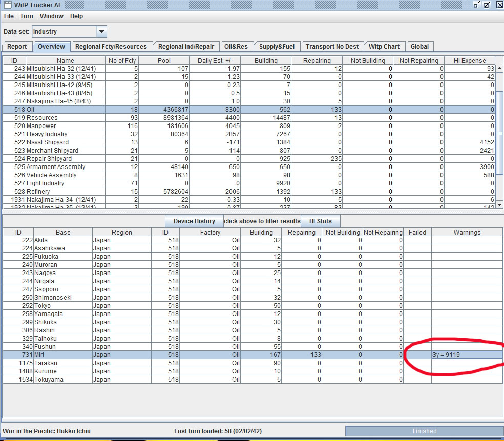504x441 pixels.
Task: Select the Tarakan base row
Action: tap(253, 363)
